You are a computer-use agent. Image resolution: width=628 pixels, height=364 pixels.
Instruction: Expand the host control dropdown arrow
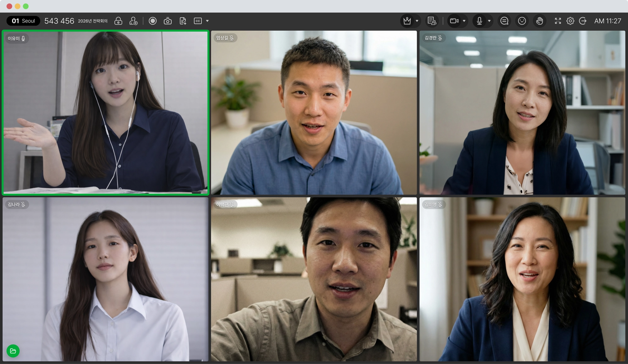[x=417, y=21]
